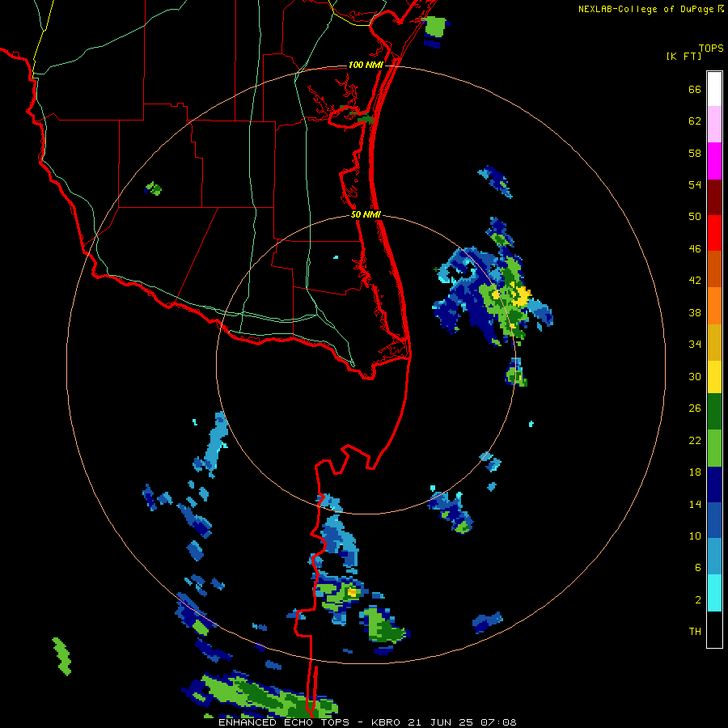Click the light pink swatch beside 62
Image resolution: width=728 pixels, height=728 pixels.
pyautogui.click(x=714, y=125)
